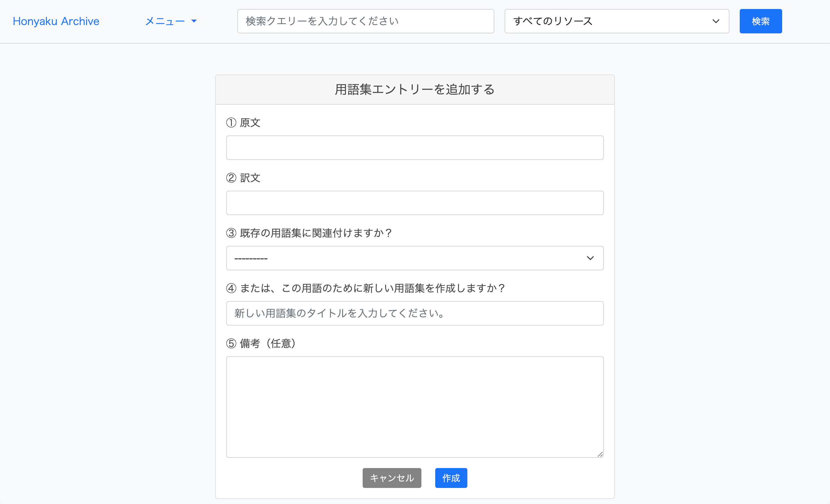Viewport: 830px width, 504px height.
Task: Click into the ① 原文 text field
Action: click(x=415, y=148)
